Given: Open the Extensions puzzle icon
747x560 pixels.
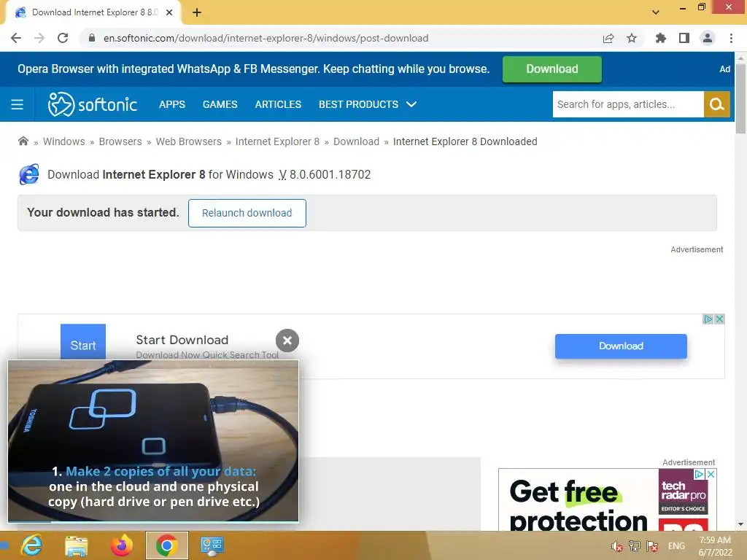Looking at the screenshot, I should point(661,38).
